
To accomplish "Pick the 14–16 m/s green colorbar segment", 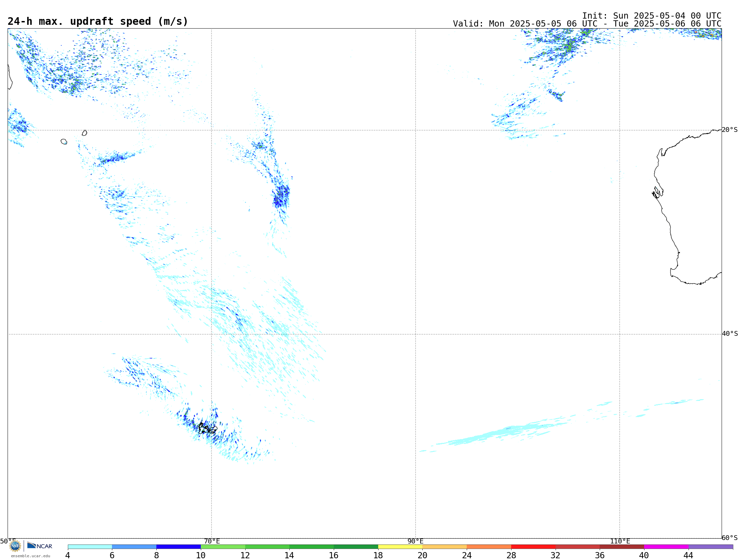I will pos(312,547).
